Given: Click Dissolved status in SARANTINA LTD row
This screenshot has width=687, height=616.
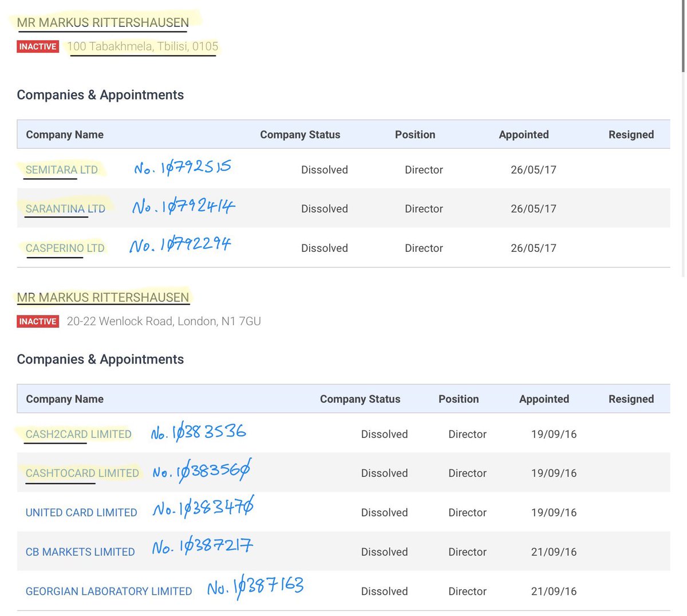Looking at the screenshot, I should coord(325,209).
